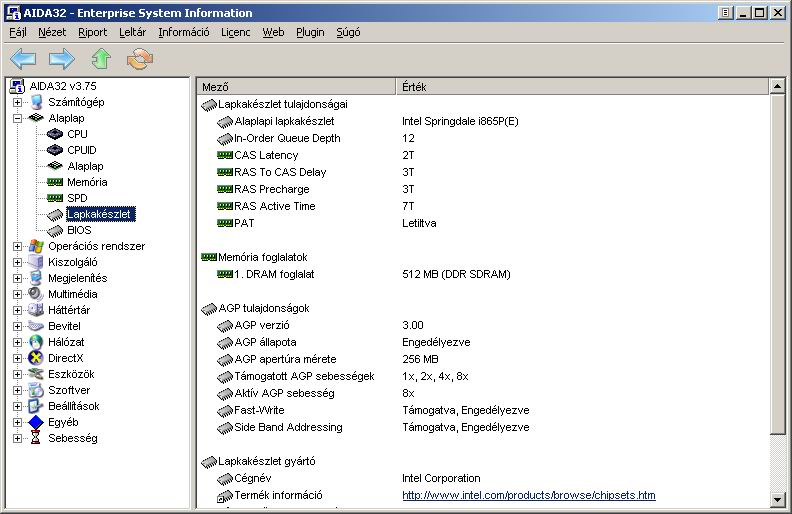Viewport: 792px width, 514px height.
Task: Click the BIOS chip icon in tree
Action: click(x=55, y=231)
